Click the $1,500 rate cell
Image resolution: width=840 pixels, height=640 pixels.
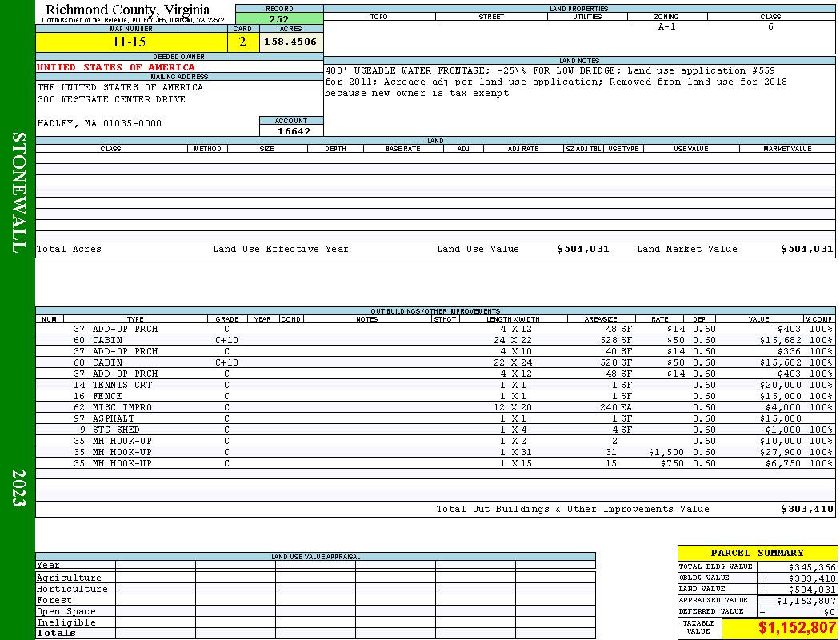tap(666, 453)
